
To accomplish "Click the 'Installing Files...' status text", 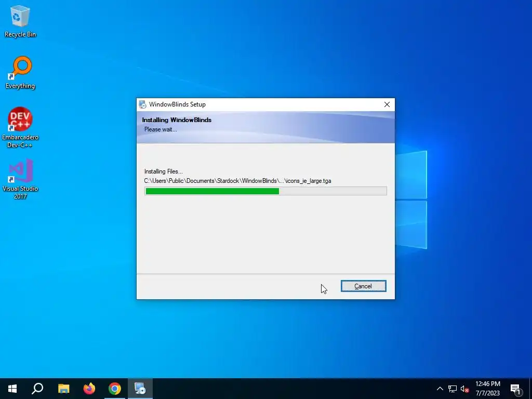I will [164, 171].
